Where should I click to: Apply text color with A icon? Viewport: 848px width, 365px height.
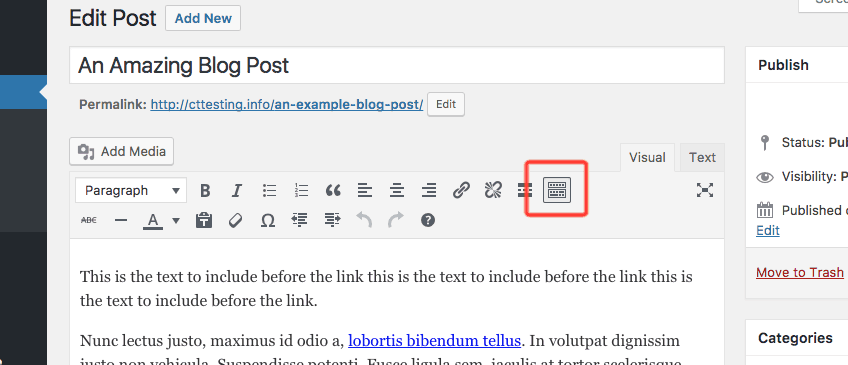click(153, 221)
